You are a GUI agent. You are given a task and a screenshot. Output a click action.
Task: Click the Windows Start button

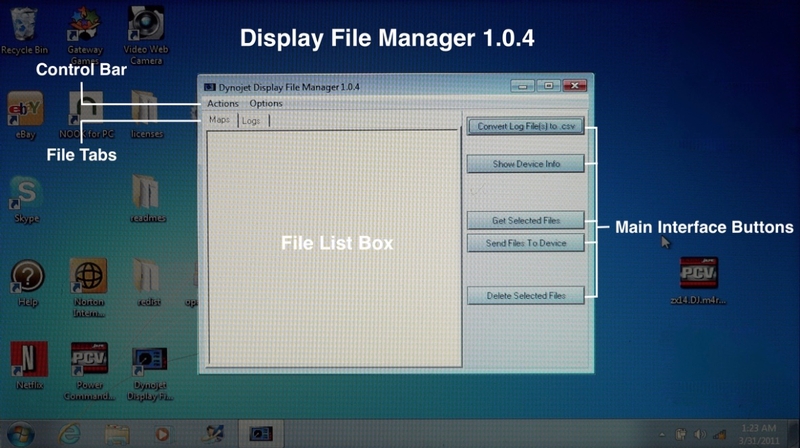(20, 435)
